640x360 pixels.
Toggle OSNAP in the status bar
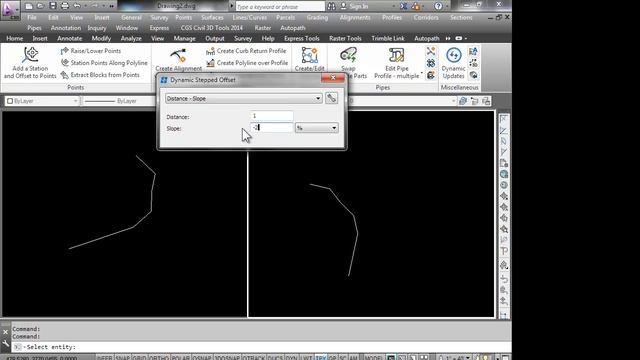pyautogui.click(x=202, y=358)
